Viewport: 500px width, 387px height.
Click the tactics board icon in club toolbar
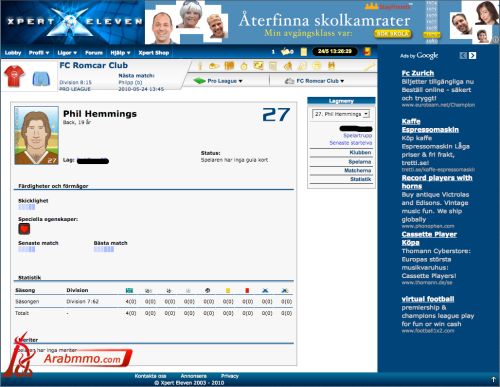pos(258,66)
